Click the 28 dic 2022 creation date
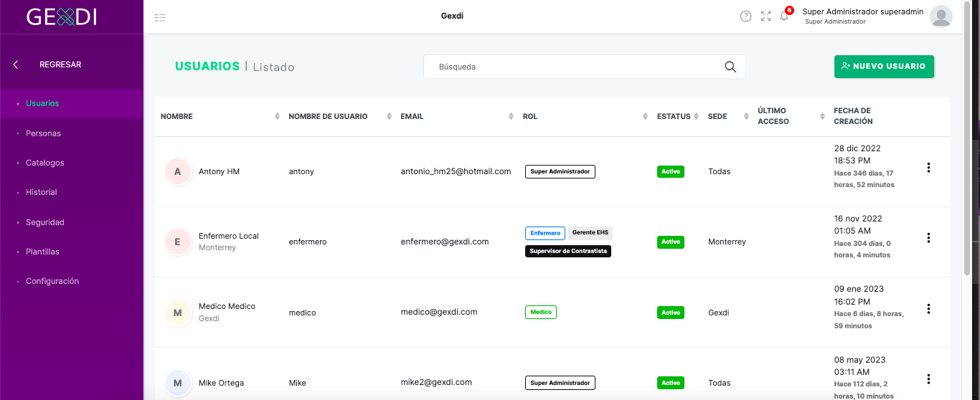980x400 pixels. pos(857,148)
